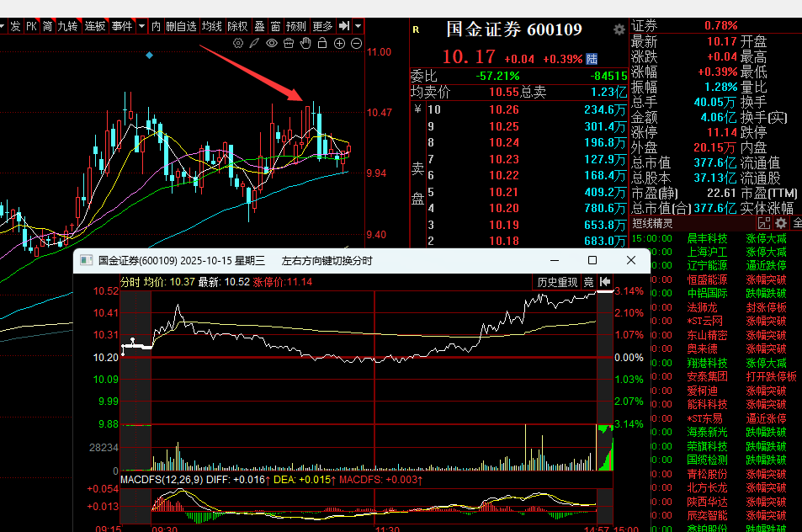Select 翔港科技 in 短线精灵 list
Image resolution: width=802 pixels, height=532 pixels.
(x=708, y=363)
